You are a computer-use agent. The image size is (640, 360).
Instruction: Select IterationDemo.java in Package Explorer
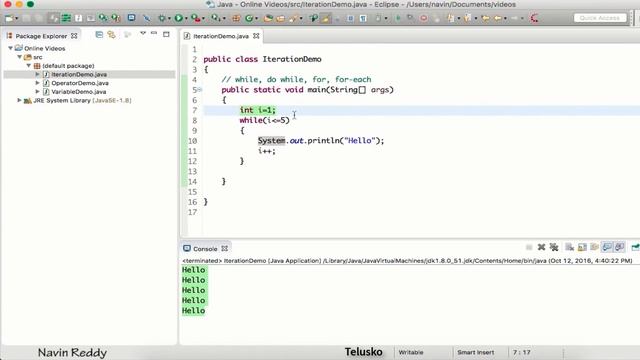[x=79, y=74]
